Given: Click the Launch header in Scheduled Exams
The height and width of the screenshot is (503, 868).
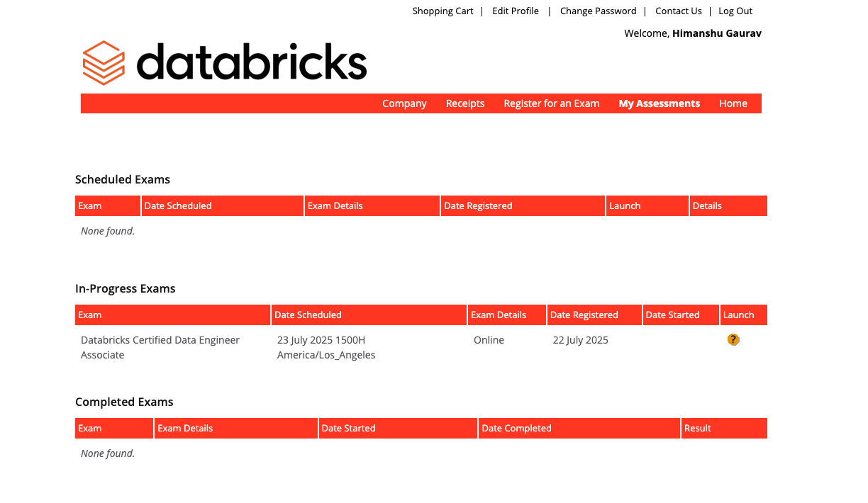Looking at the screenshot, I should 625,206.
